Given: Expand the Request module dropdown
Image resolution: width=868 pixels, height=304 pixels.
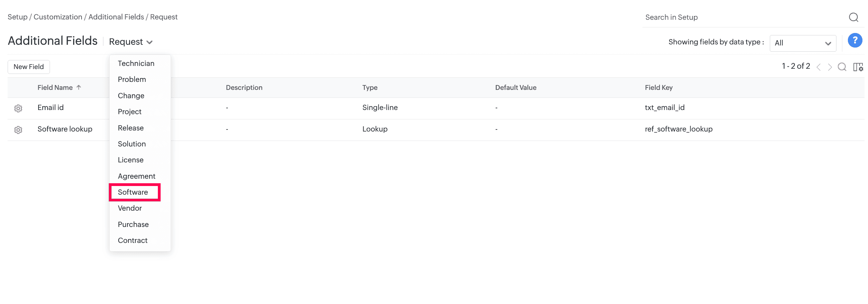Looking at the screenshot, I should (131, 42).
